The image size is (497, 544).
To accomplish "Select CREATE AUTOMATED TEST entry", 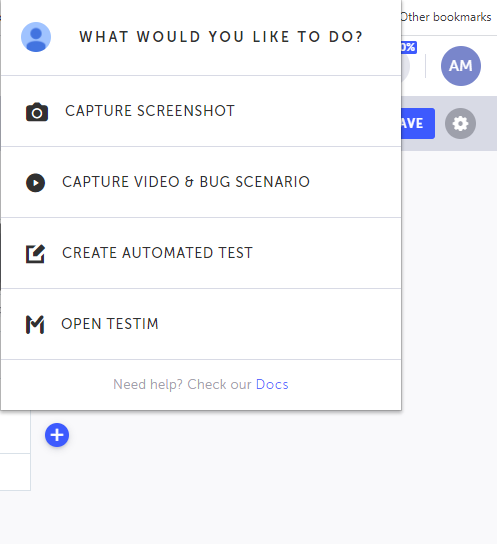I will (x=201, y=253).
